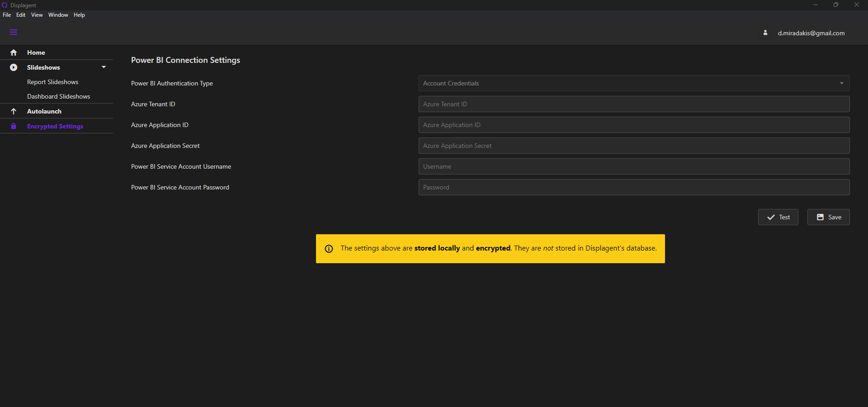The image size is (868, 407).
Task: Click the Encrypted Settings lock icon
Action: 14,126
